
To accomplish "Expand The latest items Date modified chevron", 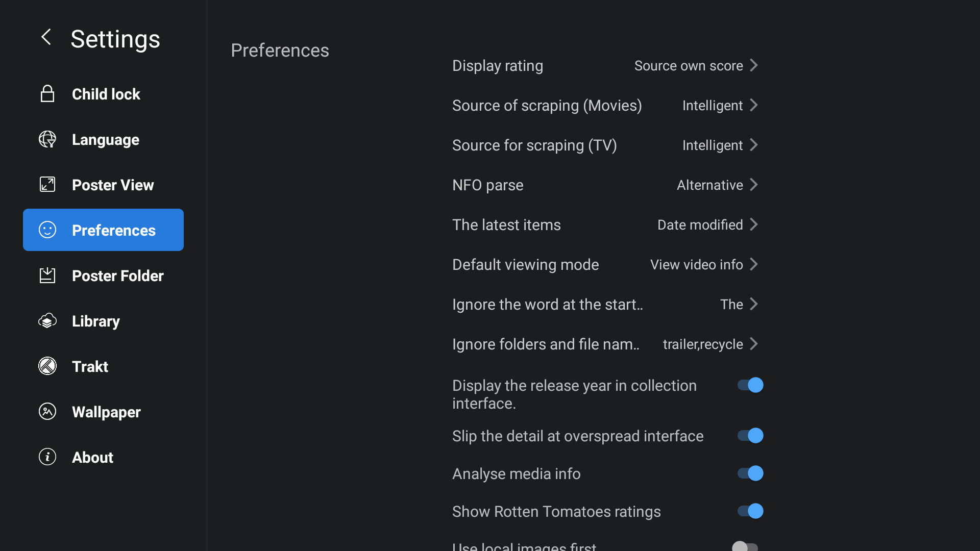I will tap(754, 224).
